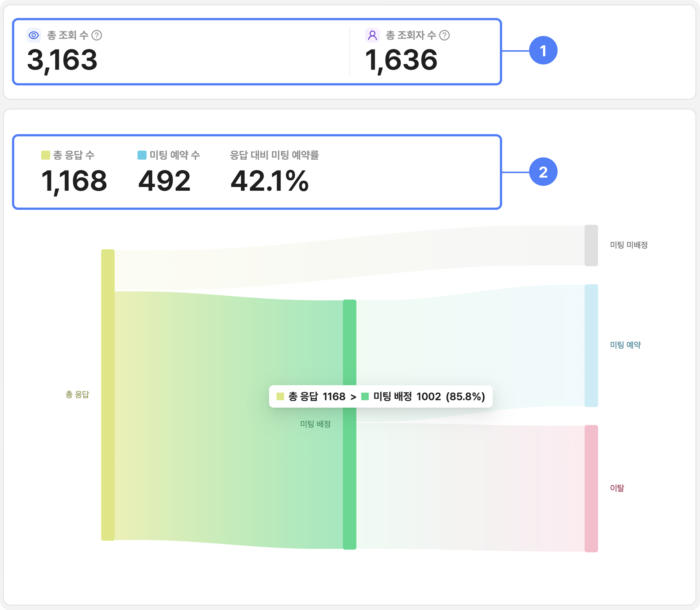Click the 이탈 label in the chart
The height and width of the screenshot is (610, 700).
click(617, 488)
